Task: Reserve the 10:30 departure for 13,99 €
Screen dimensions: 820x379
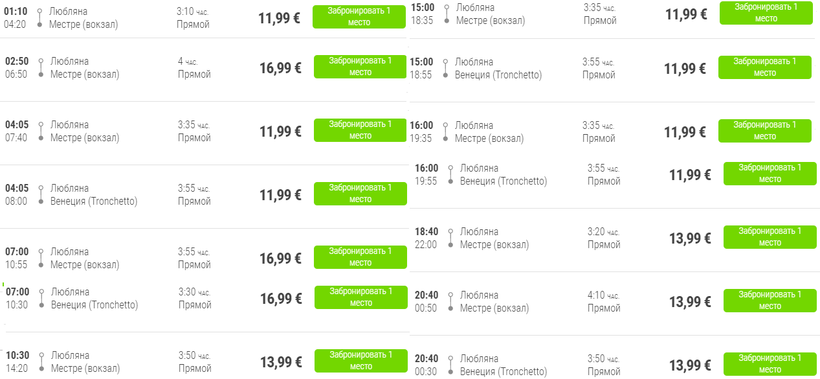Action: point(361,361)
